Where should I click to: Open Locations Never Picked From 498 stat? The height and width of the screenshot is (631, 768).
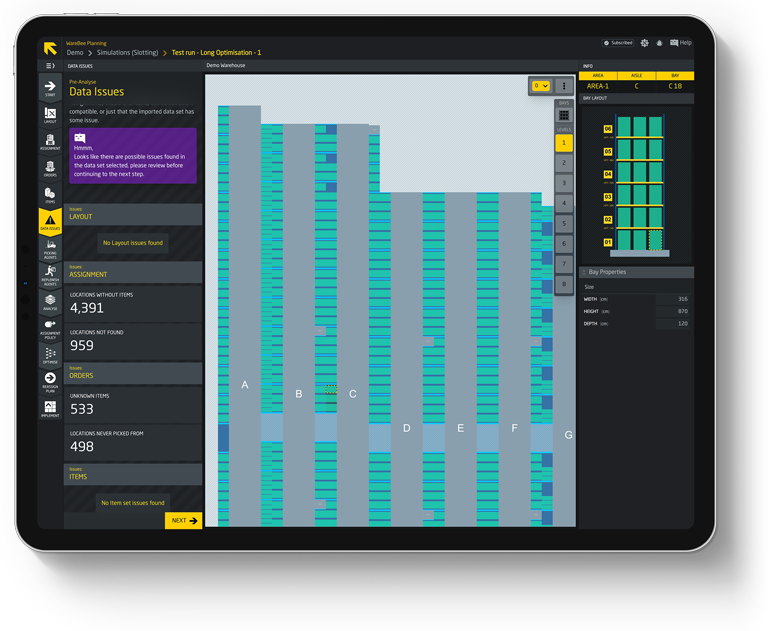click(133, 442)
